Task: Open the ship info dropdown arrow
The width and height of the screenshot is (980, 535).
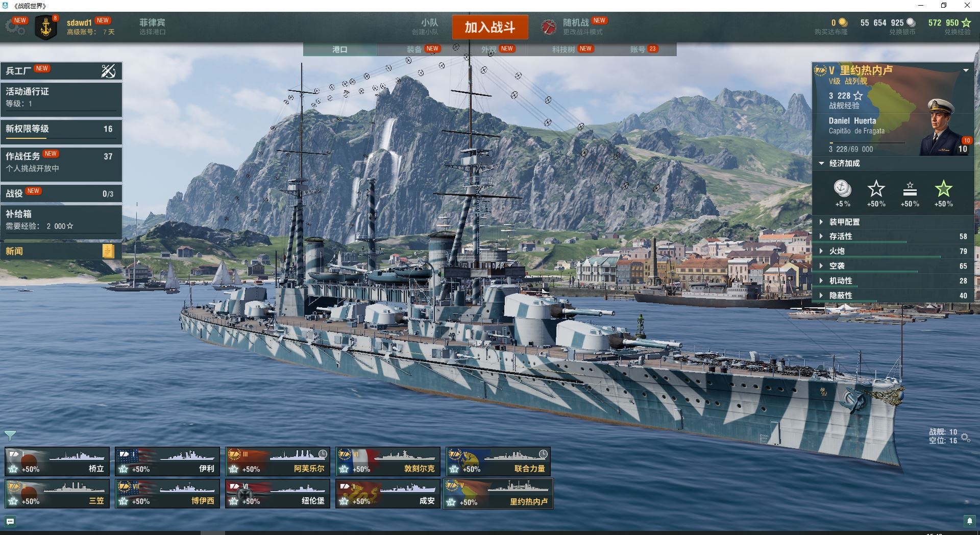Action: (966, 70)
